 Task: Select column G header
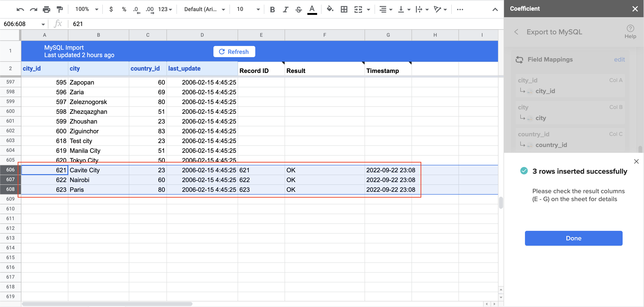click(388, 35)
